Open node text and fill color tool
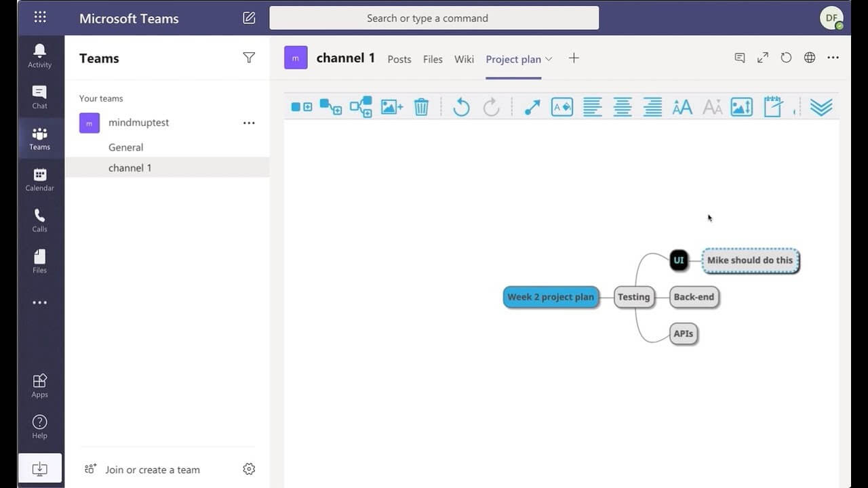 click(562, 106)
